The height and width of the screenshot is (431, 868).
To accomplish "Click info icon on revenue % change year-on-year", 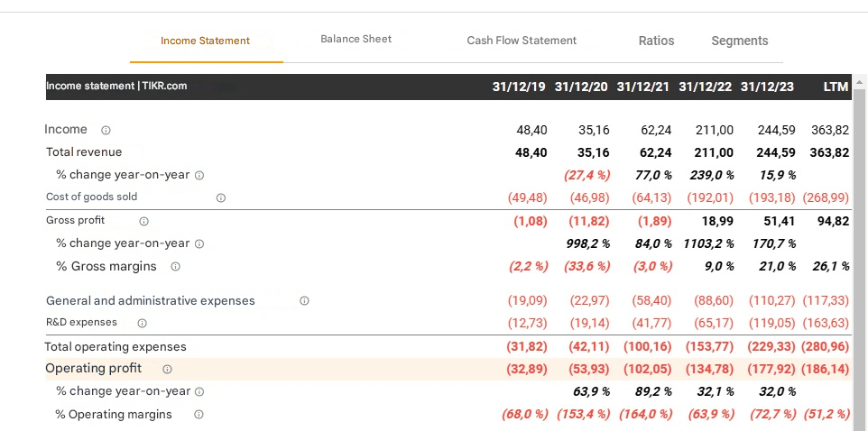I will 199,176.
